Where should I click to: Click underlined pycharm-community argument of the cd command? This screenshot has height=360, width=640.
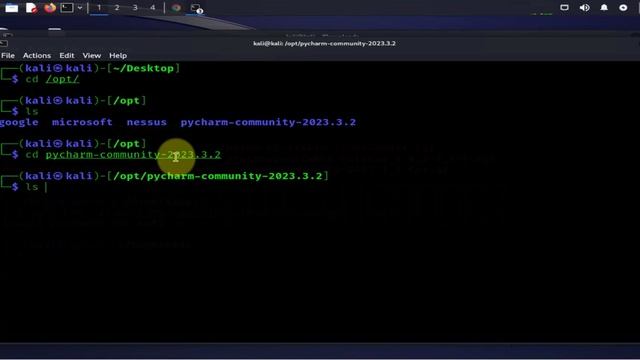click(133, 155)
